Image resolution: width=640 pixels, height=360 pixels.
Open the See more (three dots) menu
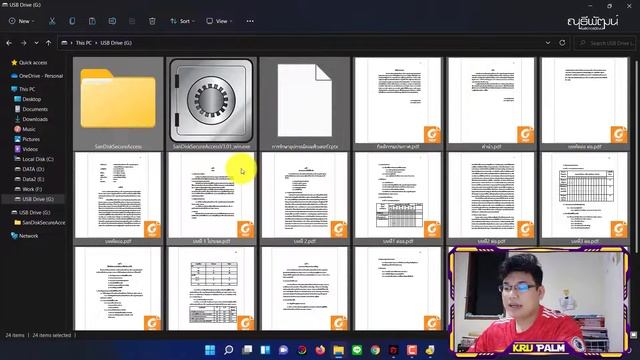pyautogui.click(x=250, y=21)
